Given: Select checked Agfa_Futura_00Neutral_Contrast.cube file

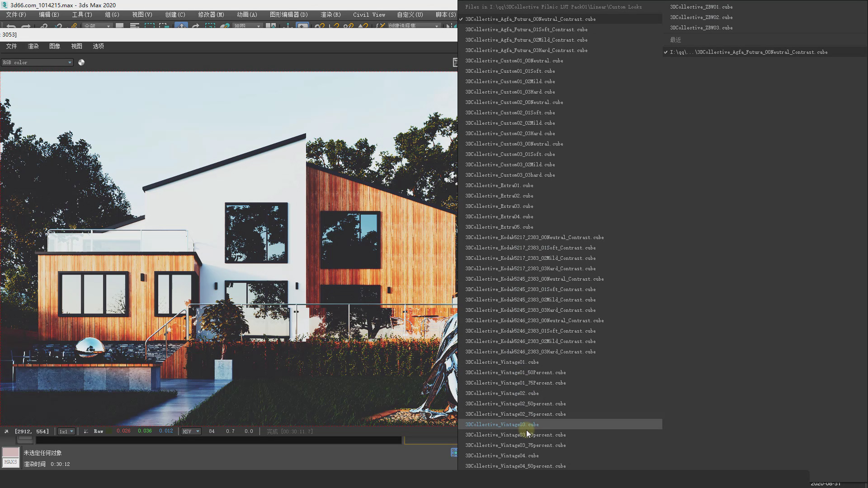Looking at the screenshot, I should tap(530, 19).
